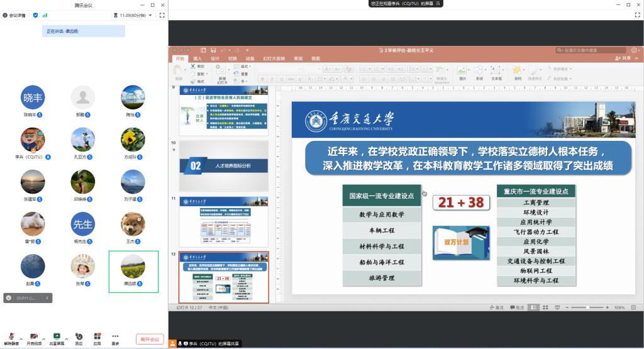Select the Insert (插入) ribbon tab
This screenshot has height=349, width=644.
[x=197, y=58]
